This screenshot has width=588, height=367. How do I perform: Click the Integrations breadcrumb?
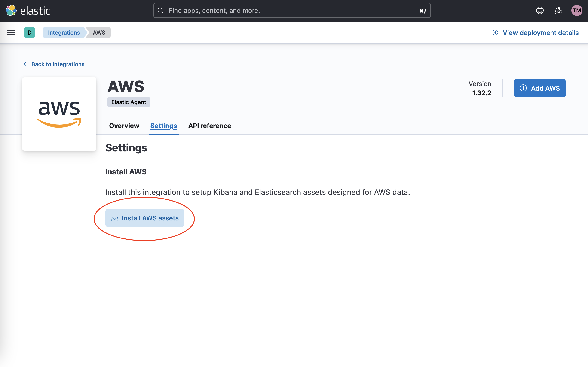(64, 32)
